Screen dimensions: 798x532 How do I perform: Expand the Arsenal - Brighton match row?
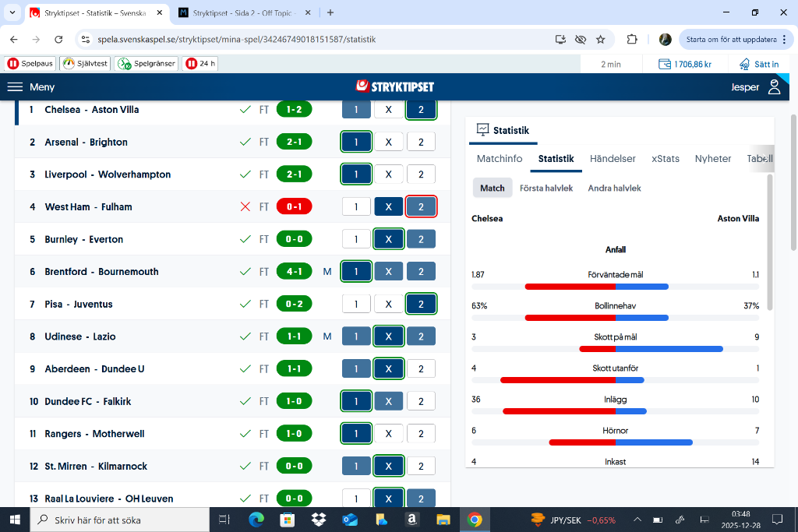point(86,142)
